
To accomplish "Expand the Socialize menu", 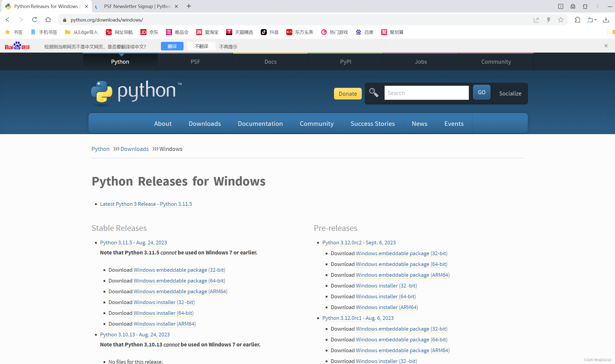I will click(510, 93).
